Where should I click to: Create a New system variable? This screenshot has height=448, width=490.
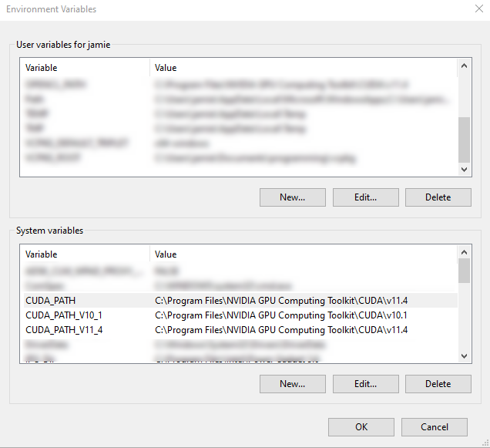pyautogui.click(x=292, y=384)
